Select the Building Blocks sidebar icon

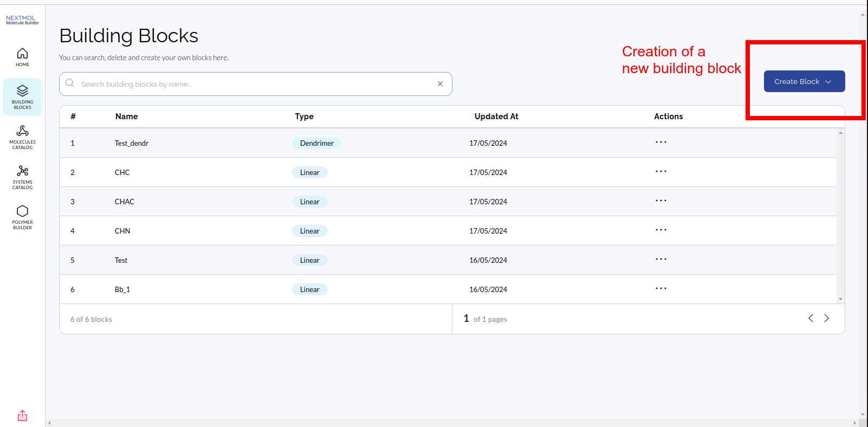tap(22, 96)
